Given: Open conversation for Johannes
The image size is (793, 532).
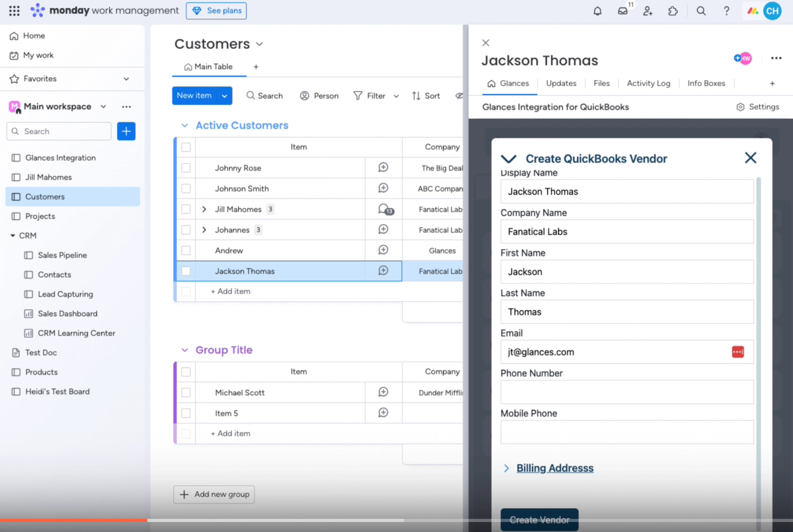Looking at the screenshot, I should coord(383,229).
